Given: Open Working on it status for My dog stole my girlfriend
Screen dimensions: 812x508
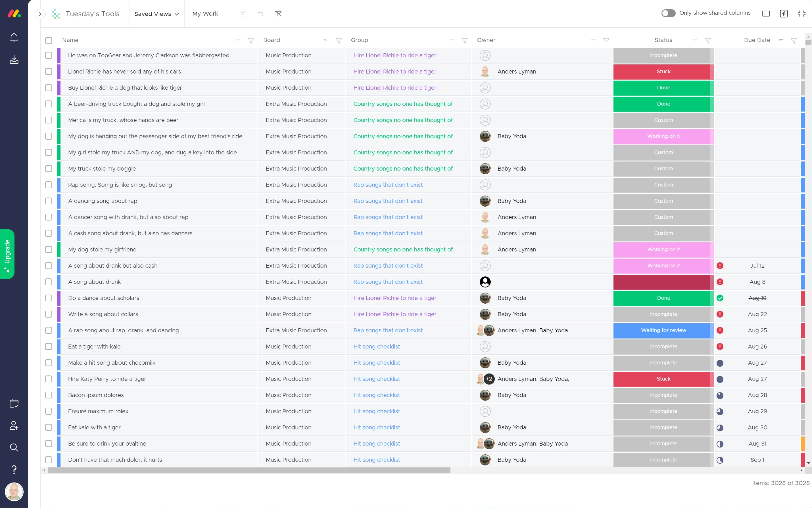Looking at the screenshot, I should coord(663,249).
